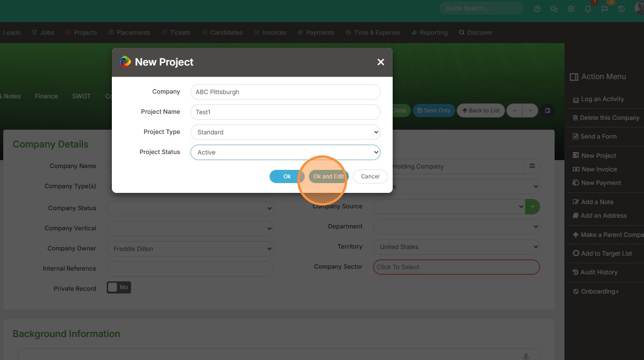
Task: Open the Territory dropdown
Action: 456,247
